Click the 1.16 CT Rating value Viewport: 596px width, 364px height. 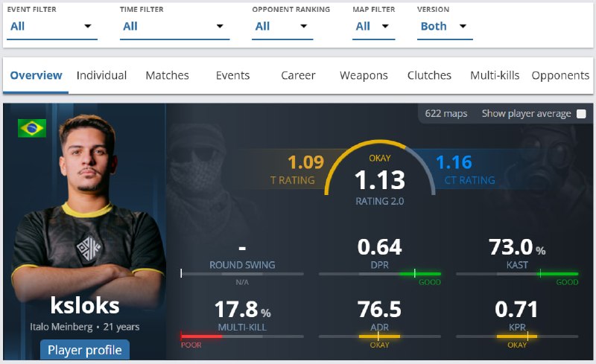(x=454, y=162)
